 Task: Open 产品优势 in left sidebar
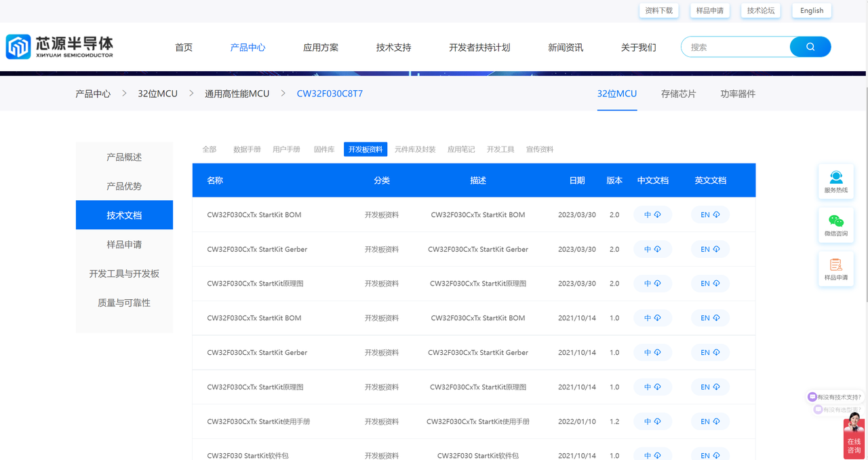(x=124, y=186)
